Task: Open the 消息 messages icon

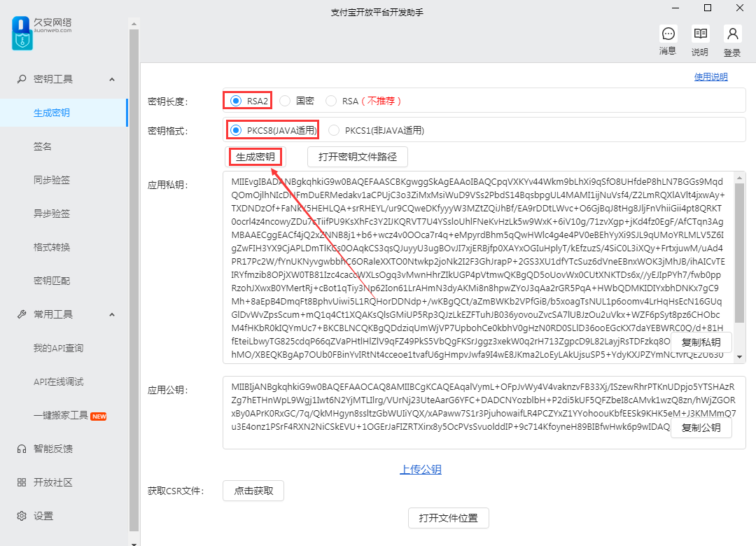Action: pos(668,34)
